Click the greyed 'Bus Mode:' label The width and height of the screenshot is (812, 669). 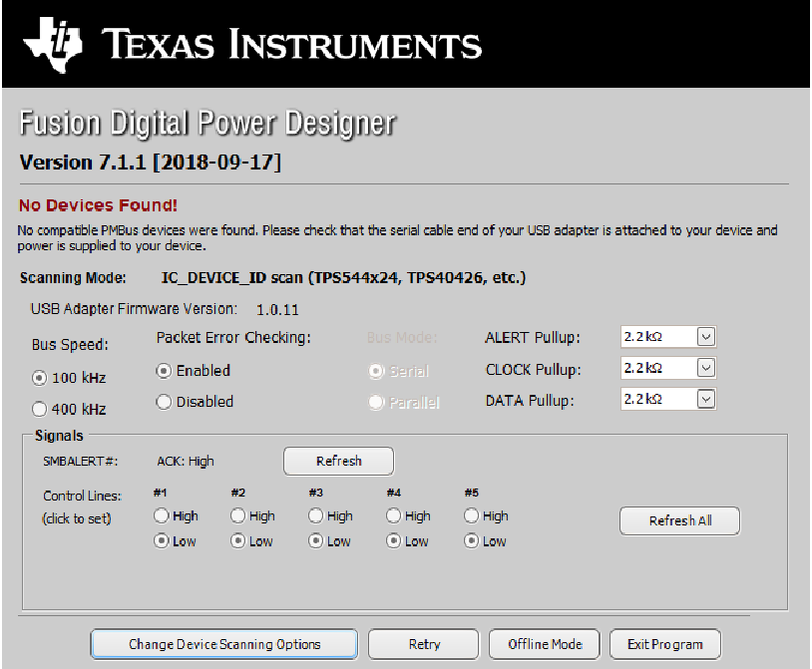point(402,338)
